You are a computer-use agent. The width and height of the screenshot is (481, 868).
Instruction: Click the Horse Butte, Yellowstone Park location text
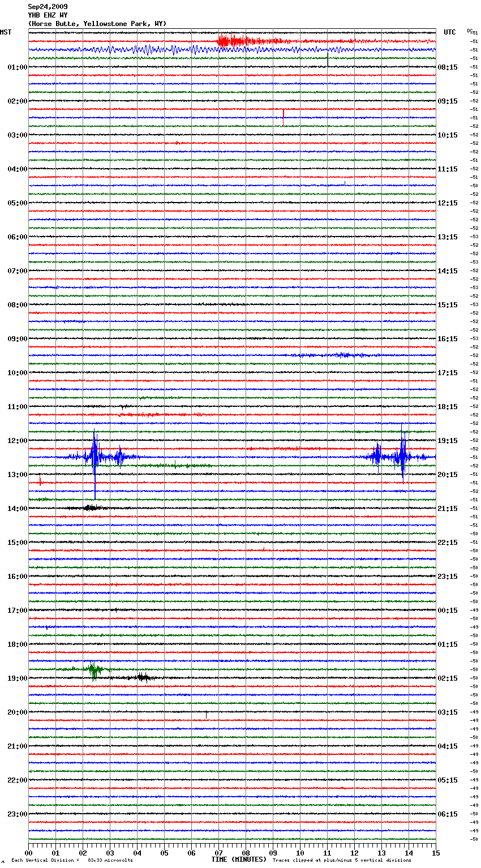(x=97, y=24)
